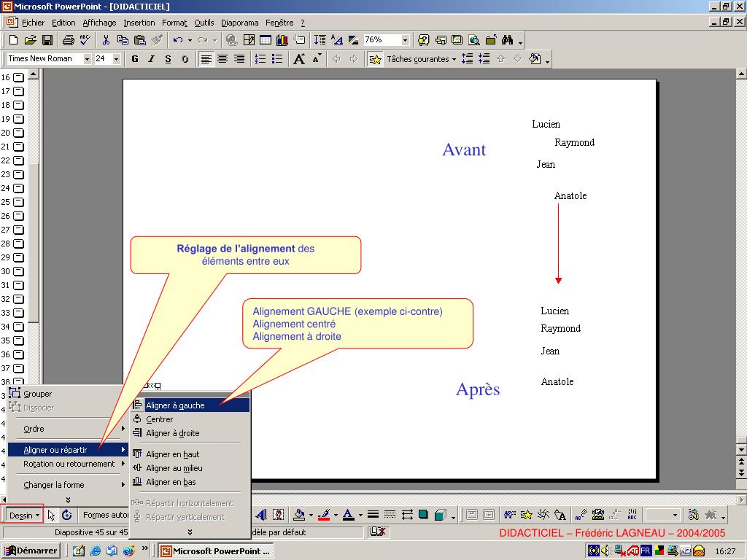Select Aligner à gauche menu item

coord(190,405)
